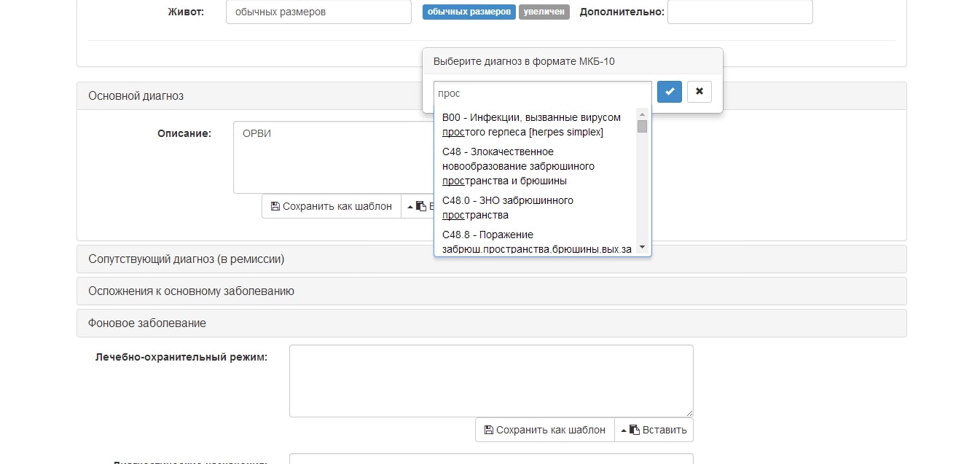Click scroll-up arrow of diagnosis list

click(642, 114)
